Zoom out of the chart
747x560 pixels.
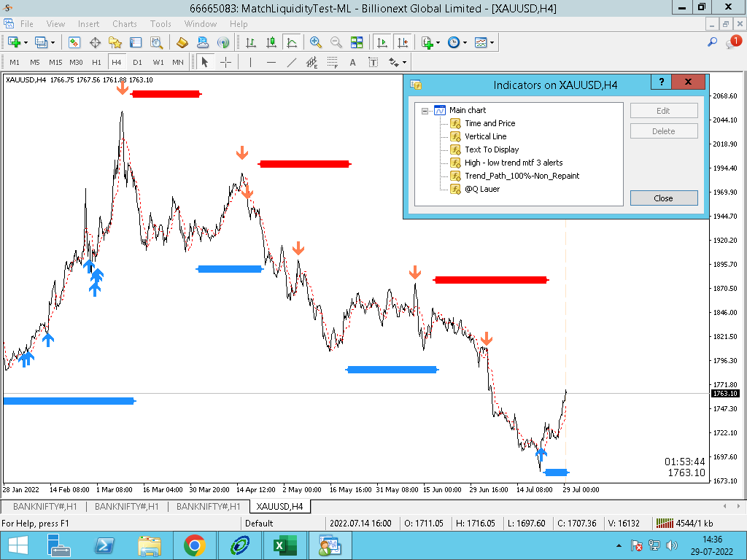(x=336, y=42)
